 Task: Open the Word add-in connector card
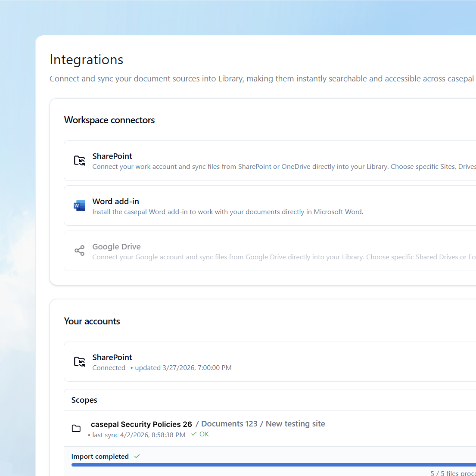(x=270, y=205)
